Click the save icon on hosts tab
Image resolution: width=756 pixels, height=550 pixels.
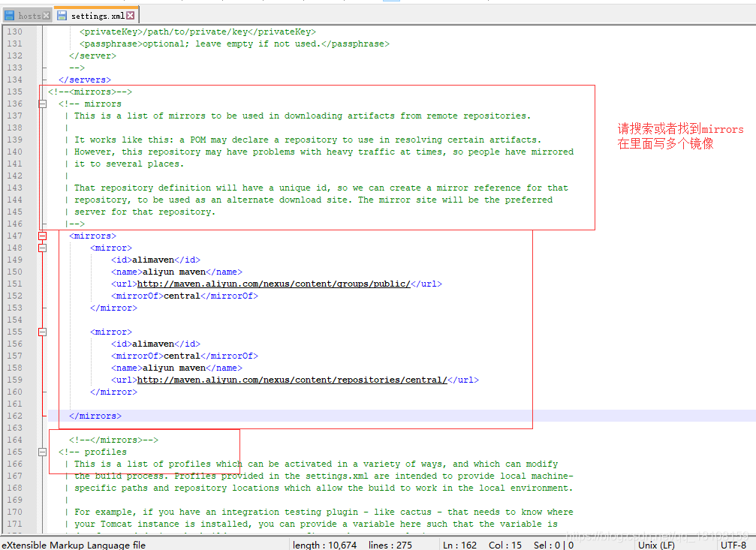[x=9, y=16]
